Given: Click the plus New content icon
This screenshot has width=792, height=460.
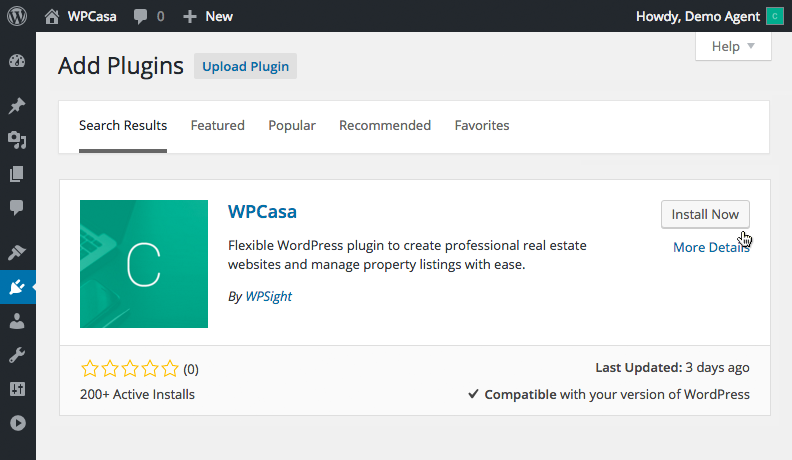Looking at the screenshot, I should (x=189, y=17).
